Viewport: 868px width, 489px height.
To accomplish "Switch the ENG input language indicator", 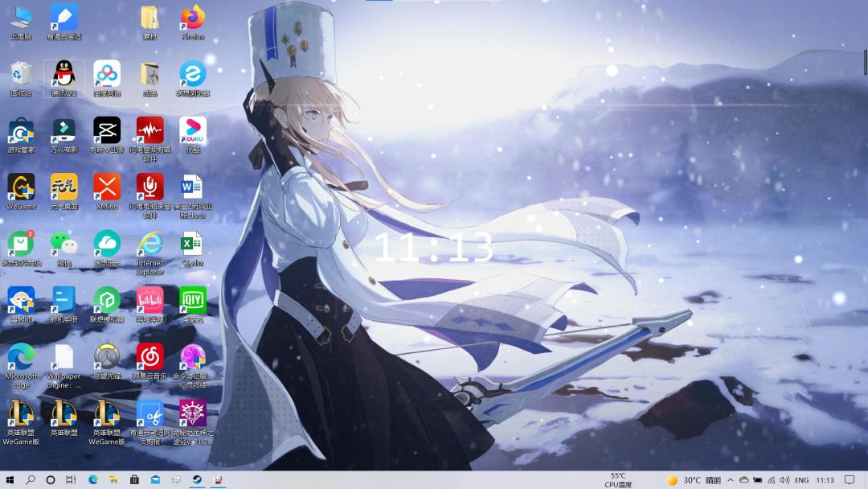I will tap(801, 480).
